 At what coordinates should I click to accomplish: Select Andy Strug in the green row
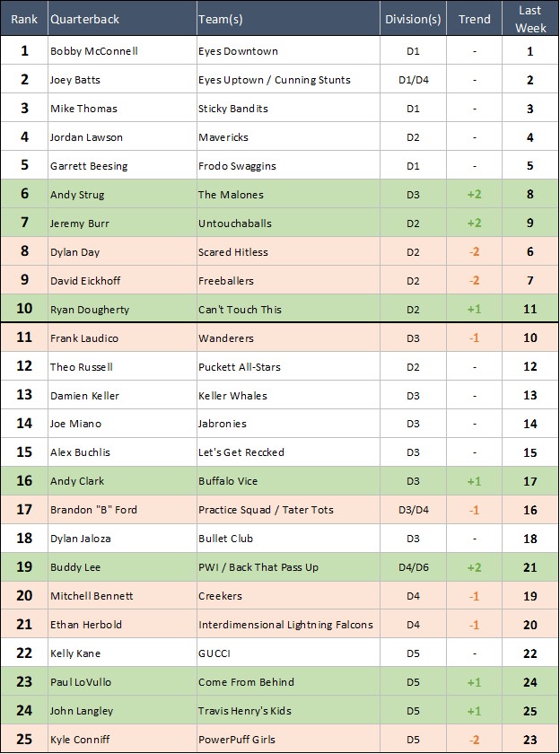click(x=77, y=195)
